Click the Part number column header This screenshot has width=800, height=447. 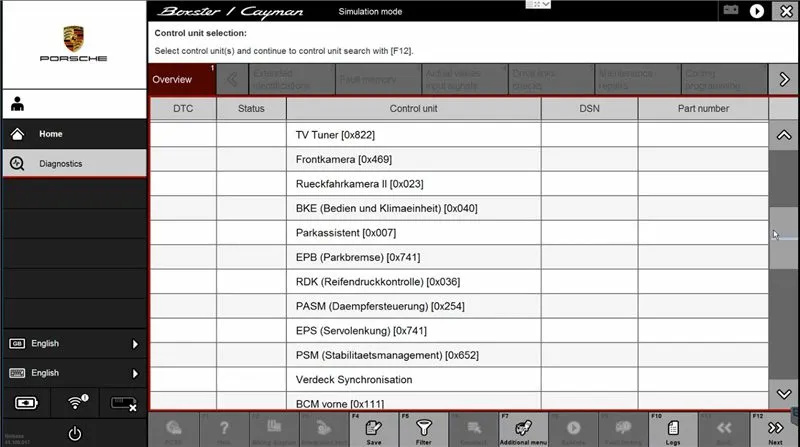point(703,109)
